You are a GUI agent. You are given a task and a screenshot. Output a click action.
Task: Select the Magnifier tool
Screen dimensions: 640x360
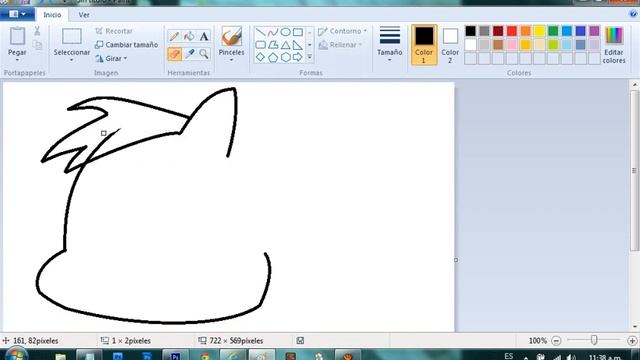click(204, 54)
